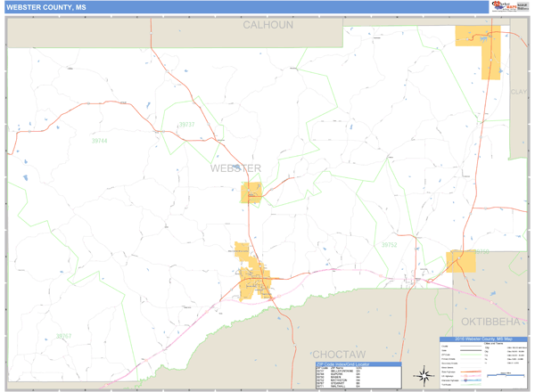Viewport: 535px width, 392px height.
Task: Select ZIP code 39752 label
Action: [x=390, y=243]
